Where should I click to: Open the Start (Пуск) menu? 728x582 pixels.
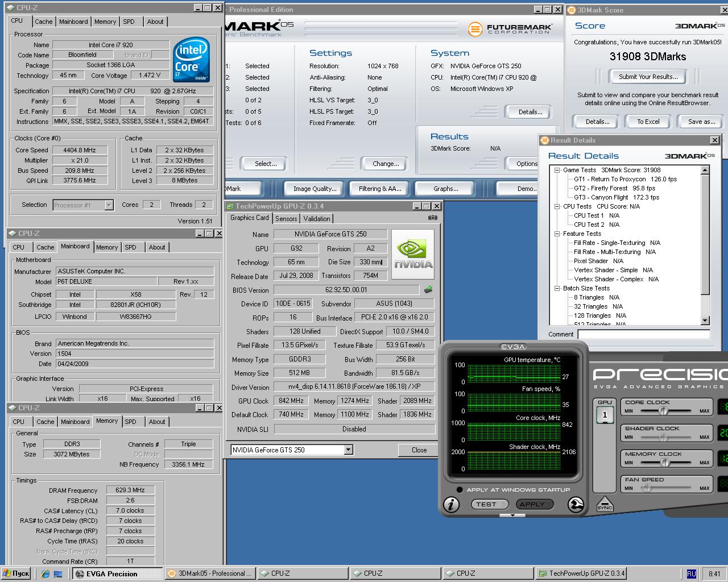pyautogui.click(x=16, y=573)
